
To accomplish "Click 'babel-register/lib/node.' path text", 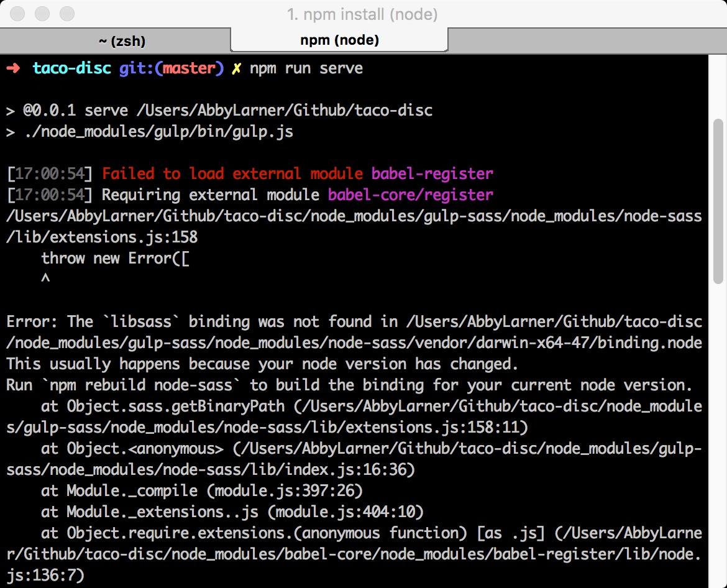I will [597, 554].
